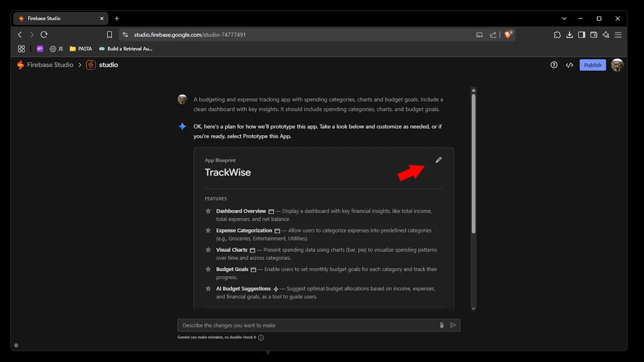Click the send arrow icon
Viewport: 644px width, 362px height.
[453, 325]
